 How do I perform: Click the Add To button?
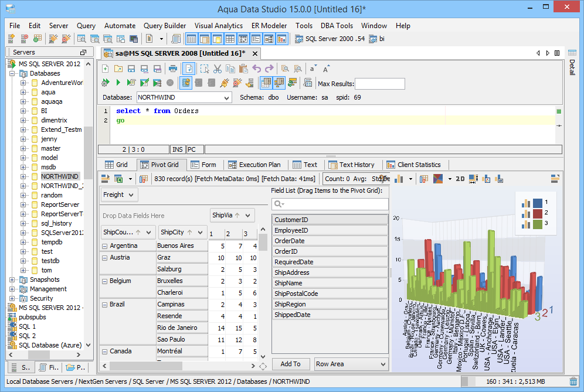[x=290, y=364]
